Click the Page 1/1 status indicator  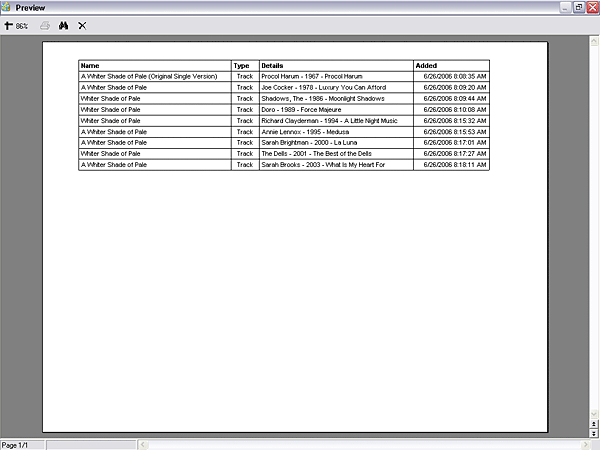(22, 444)
